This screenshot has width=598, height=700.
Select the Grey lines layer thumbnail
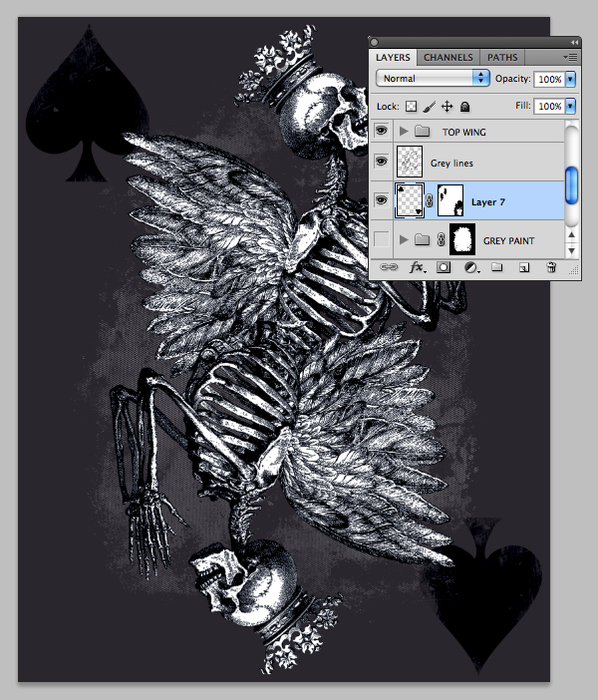(410, 162)
